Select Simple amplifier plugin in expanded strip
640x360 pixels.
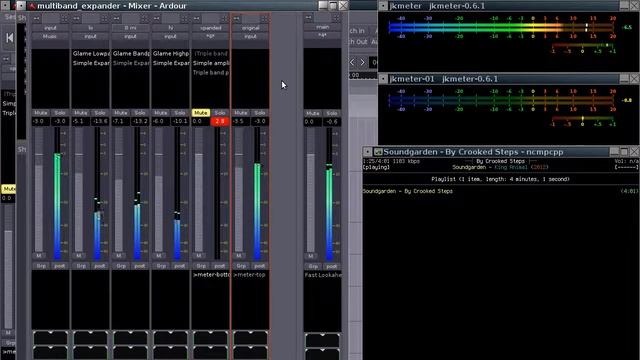tap(211, 63)
